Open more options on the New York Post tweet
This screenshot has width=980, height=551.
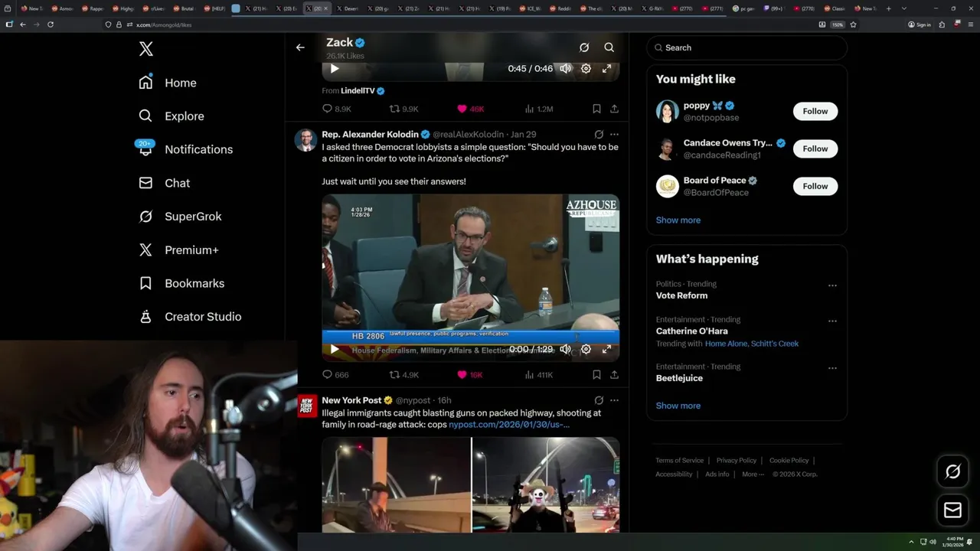coord(614,400)
